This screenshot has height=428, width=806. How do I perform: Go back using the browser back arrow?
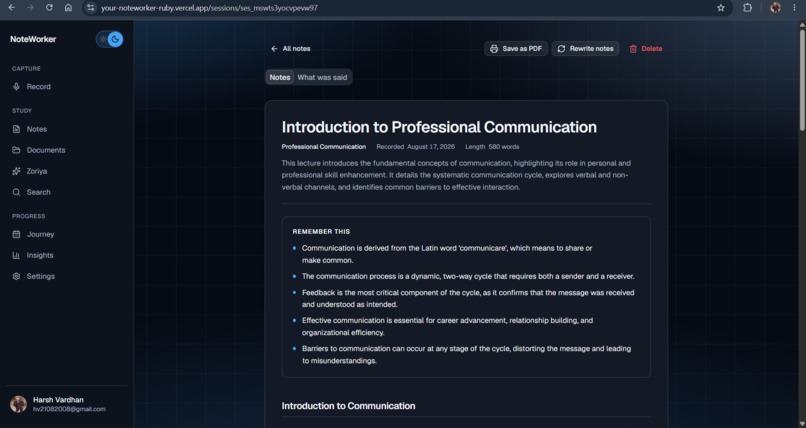pos(11,8)
